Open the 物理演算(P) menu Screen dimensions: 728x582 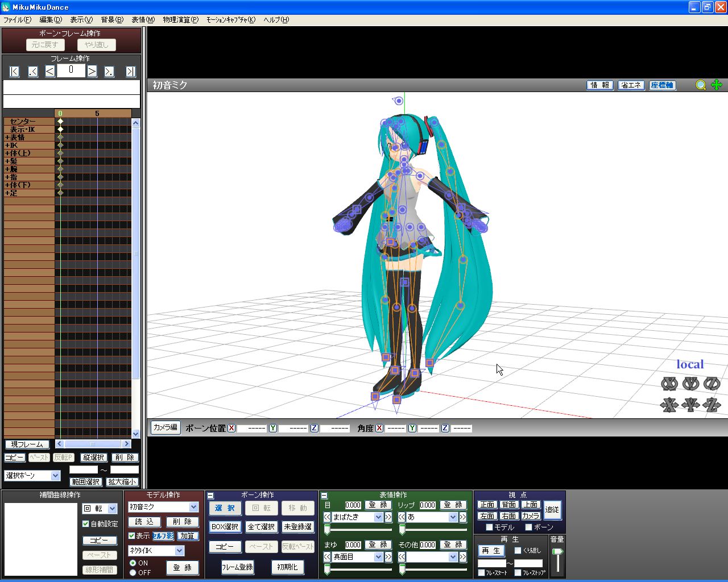[180, 19]
